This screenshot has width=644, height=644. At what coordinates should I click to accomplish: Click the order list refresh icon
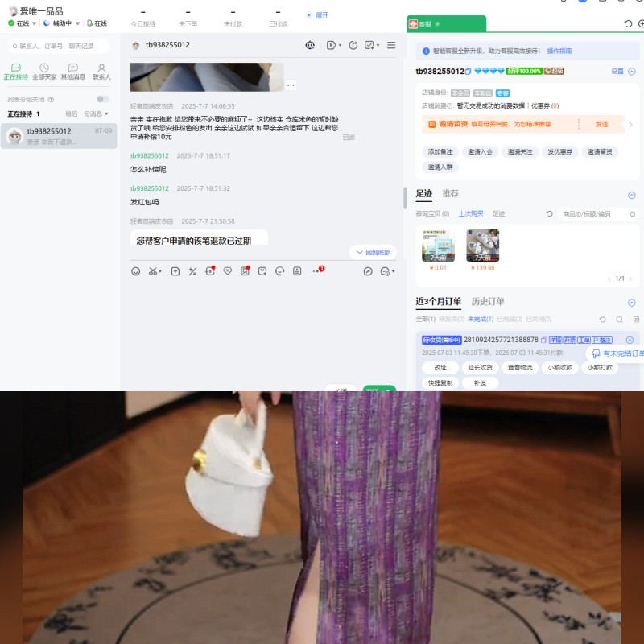[x=602, y=319]
